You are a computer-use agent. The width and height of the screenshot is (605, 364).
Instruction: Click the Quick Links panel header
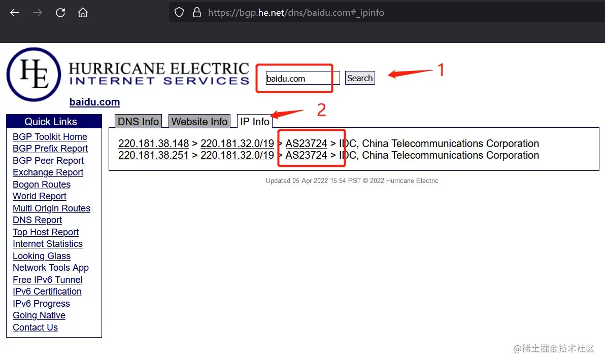(x=54, y=122)
